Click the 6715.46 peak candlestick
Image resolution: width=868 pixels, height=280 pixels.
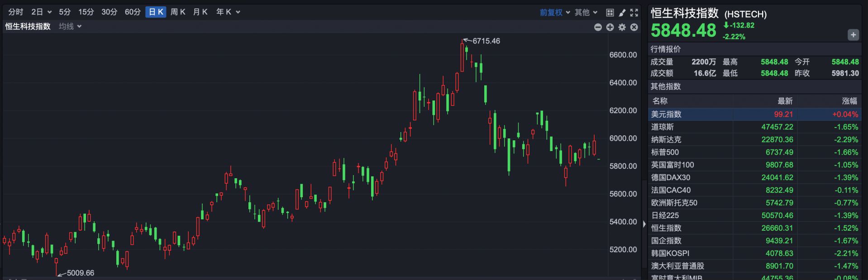pyautogui.click(x=462, y=57)
